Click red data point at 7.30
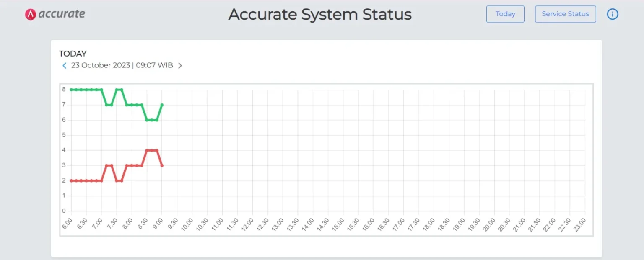This screenshot has width=644, height=260. pos(117,180)
